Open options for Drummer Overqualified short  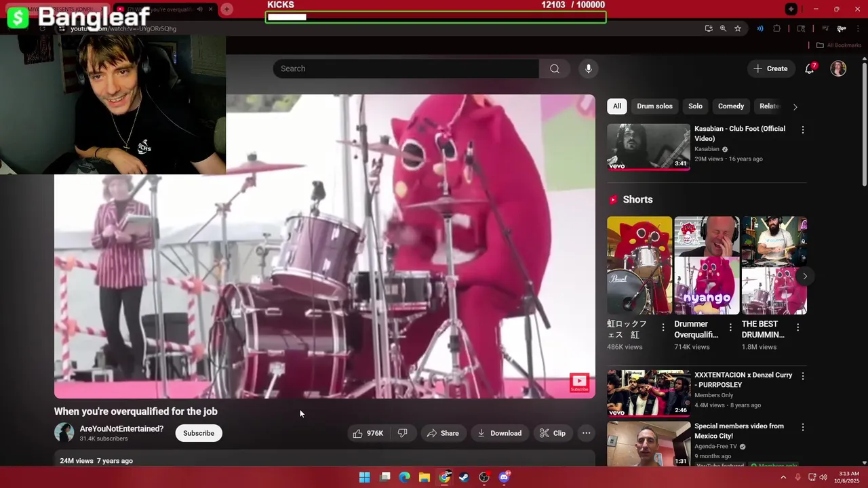pos(730,327)
